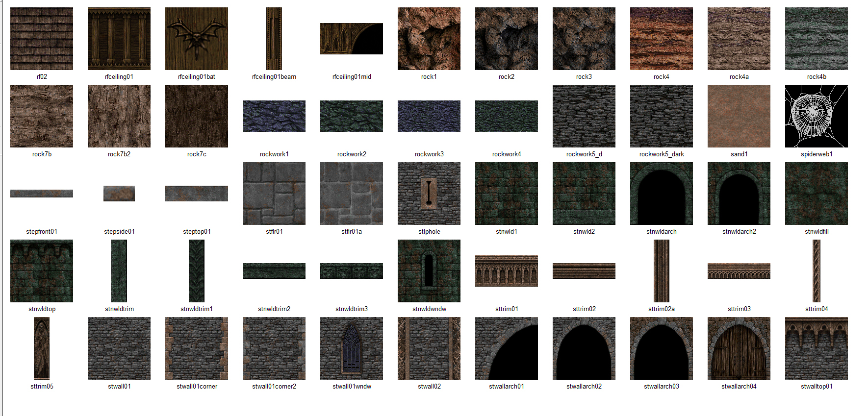Select the sand1 texture thumbnail
The height and width of the screenshot is (416, 868).
point(739,116)
